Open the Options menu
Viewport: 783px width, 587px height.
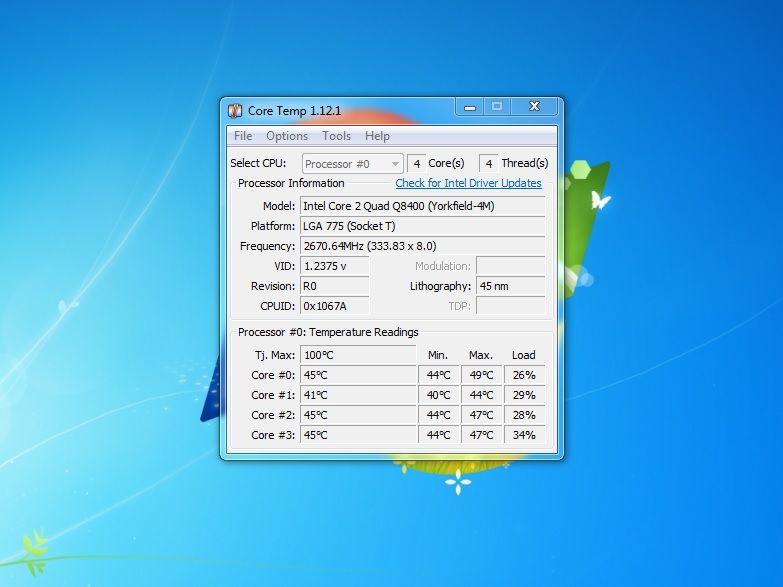[287, 136]
